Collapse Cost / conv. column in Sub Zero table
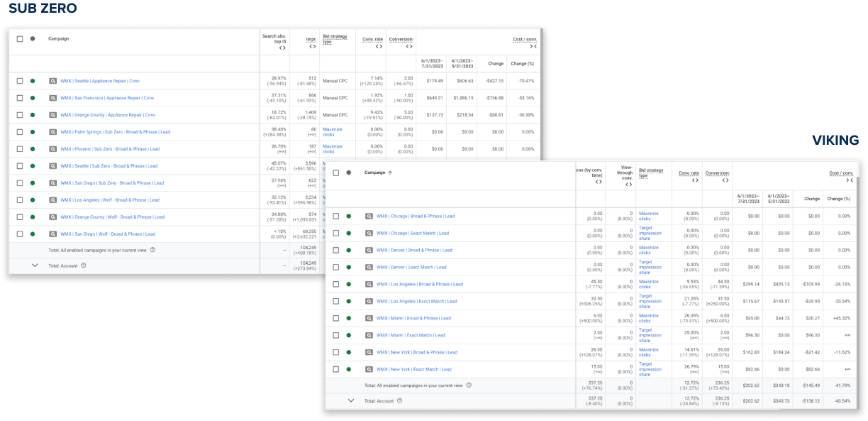This screenshot has width=868, height=421. coord(533,47)
